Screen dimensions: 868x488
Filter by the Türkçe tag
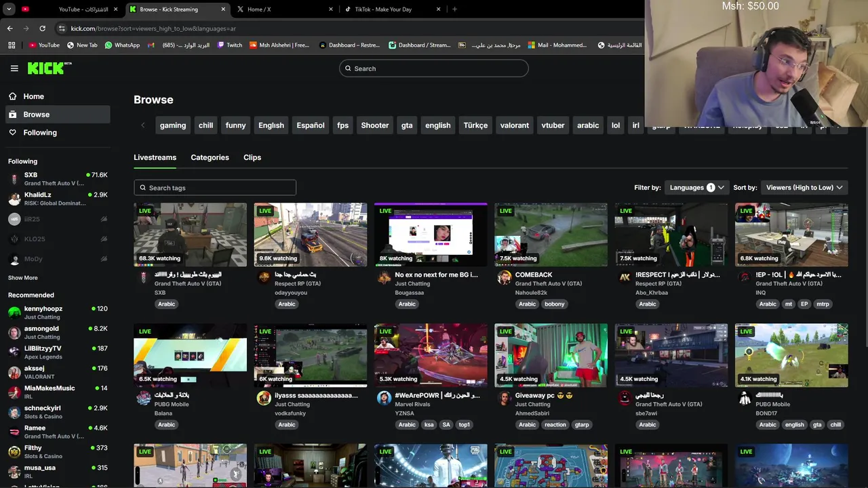coord(476,125)
